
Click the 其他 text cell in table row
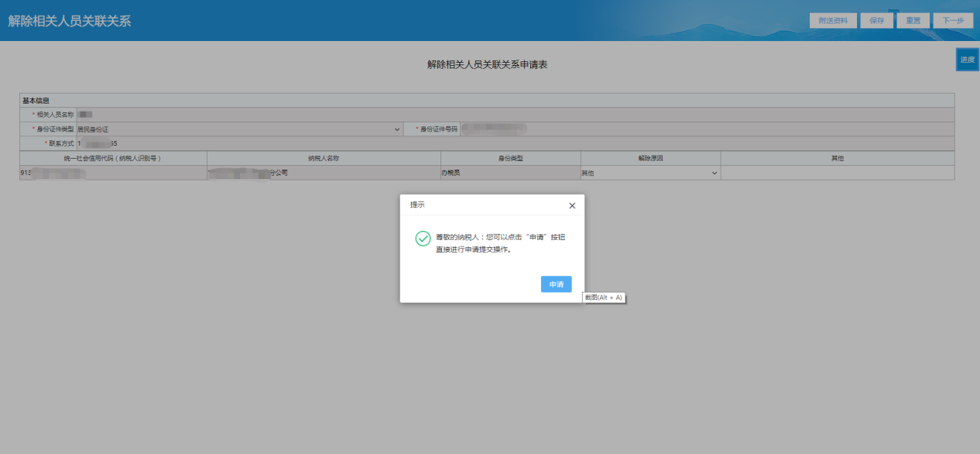coord(837,174)
